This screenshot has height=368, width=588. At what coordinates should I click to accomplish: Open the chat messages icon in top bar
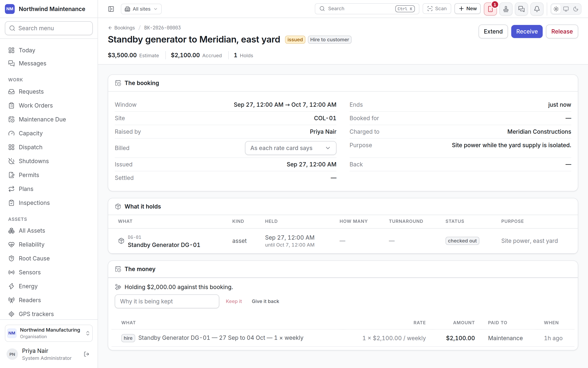pyautogui.click(x=521, y=9)
